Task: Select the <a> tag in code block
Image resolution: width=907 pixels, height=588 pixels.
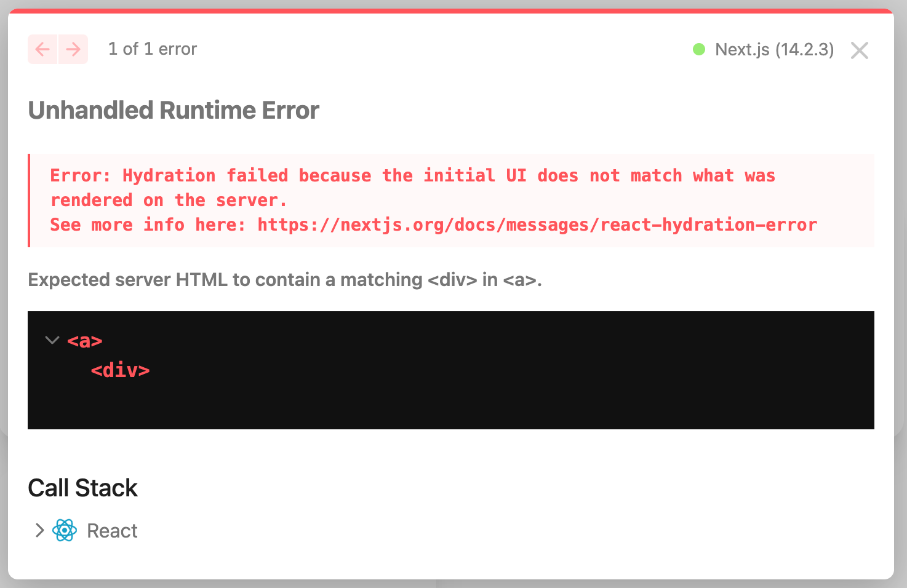Action: click(x=85, y=341)
